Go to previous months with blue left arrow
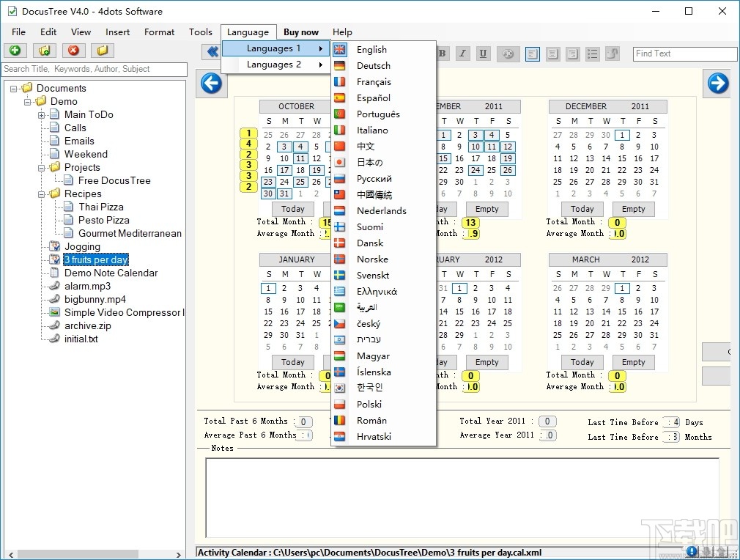This screenshot has width=740, height=560. click(x=211, y=84)
